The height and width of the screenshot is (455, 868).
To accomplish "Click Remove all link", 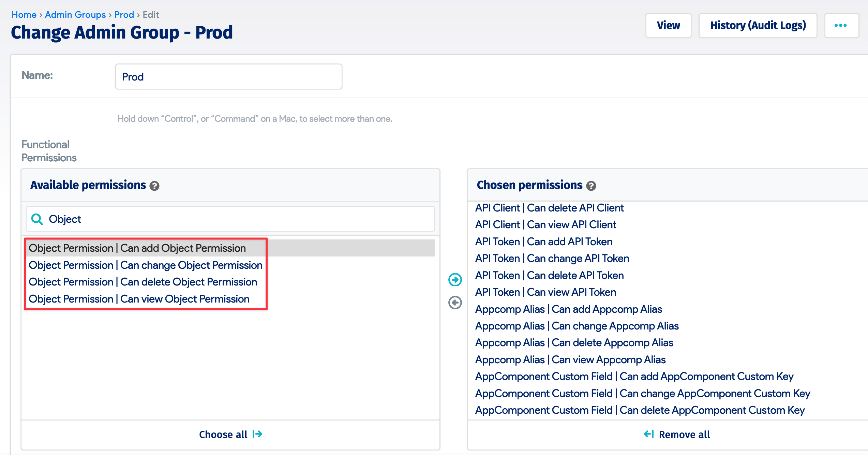I will (x=677, y=434).
